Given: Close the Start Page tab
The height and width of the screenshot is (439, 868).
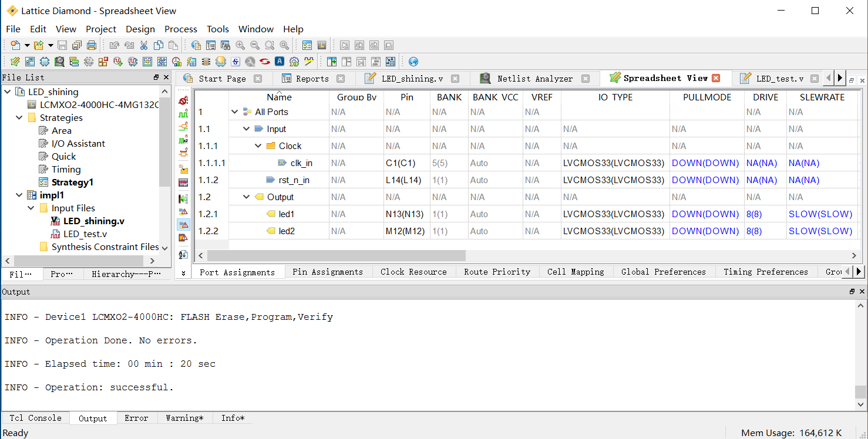Looking at the screenshot, I should tap(257, 79).
